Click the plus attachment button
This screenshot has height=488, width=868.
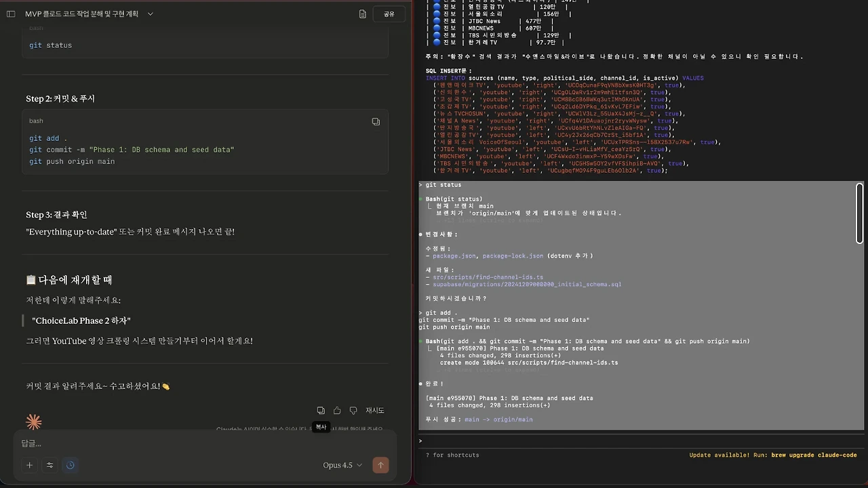click(29, 465)
